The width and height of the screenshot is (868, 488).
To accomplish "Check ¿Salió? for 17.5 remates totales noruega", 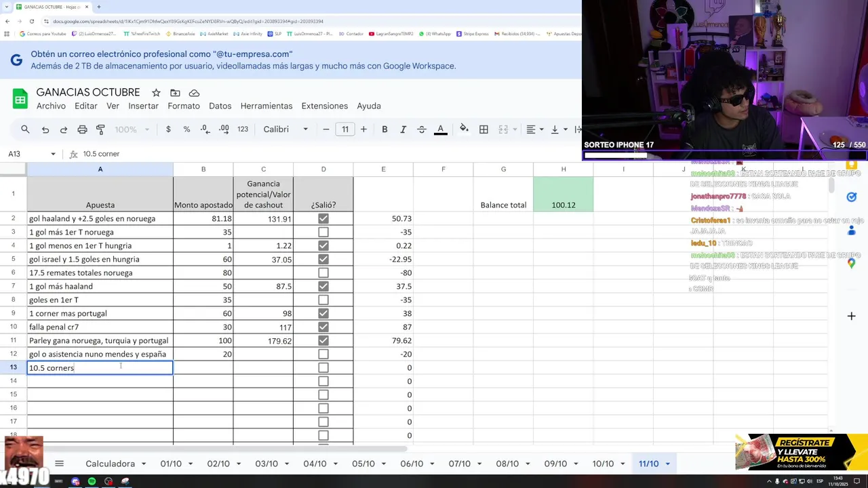I will pyautogui.click(x=323, y=272).
